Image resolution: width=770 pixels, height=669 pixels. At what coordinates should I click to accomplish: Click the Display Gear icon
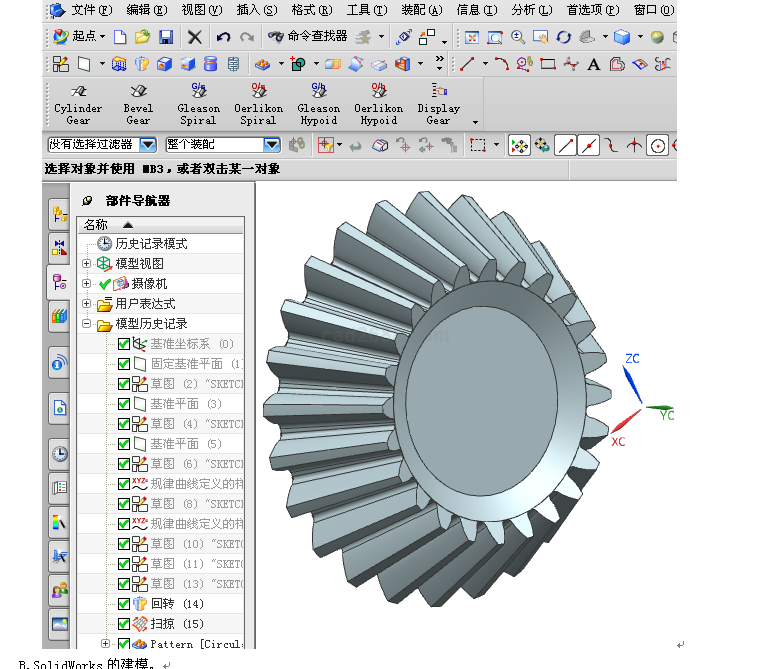(438, 91)
